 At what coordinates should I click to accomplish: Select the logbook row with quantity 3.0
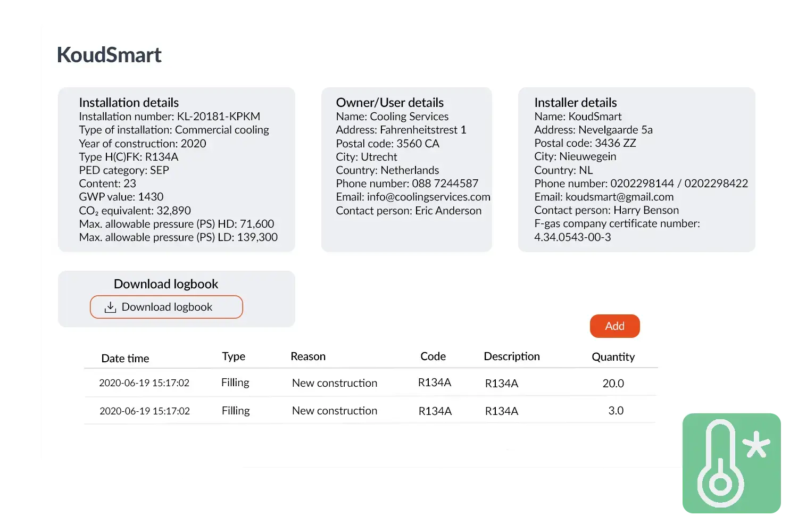click(x=370, y=411)
